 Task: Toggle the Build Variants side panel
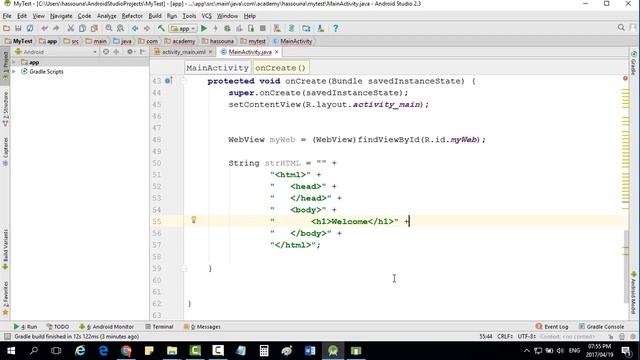click(5, 249)
